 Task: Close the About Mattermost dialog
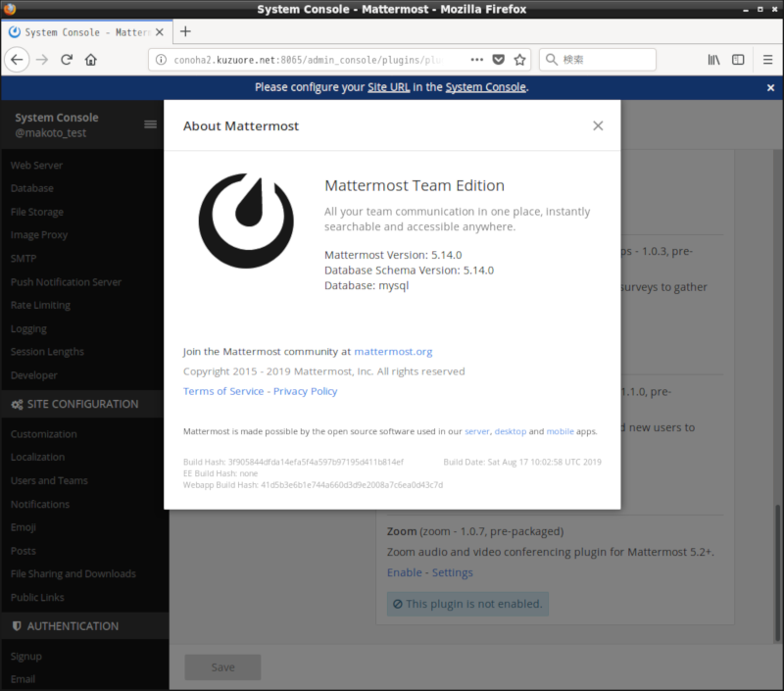coord(598,125)
